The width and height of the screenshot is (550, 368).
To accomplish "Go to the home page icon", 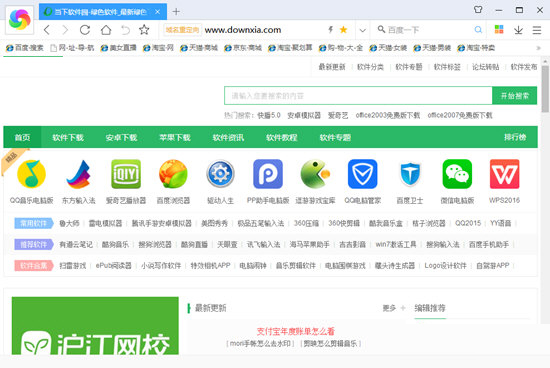I will pyautogui.click(x=106, y=30).
